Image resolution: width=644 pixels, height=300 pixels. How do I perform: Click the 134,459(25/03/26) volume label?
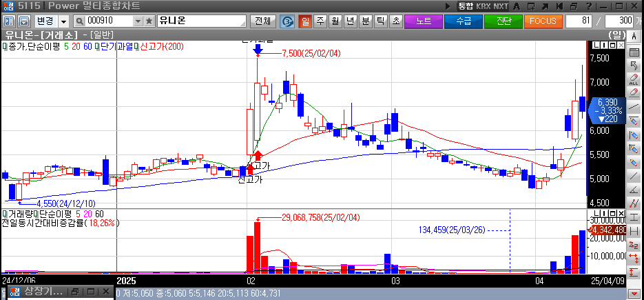(x=451, y=230)
